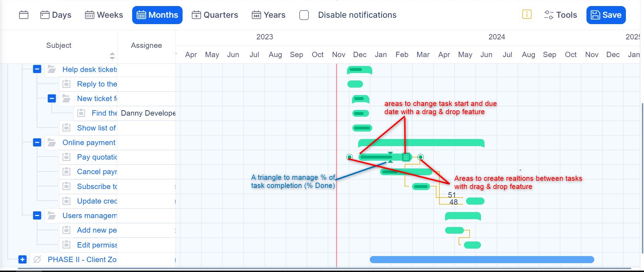Viewport: 644px width, 272px height.
Task: Click the folder icon beside Help desk tickets
Action: click(x=52, y=70)
